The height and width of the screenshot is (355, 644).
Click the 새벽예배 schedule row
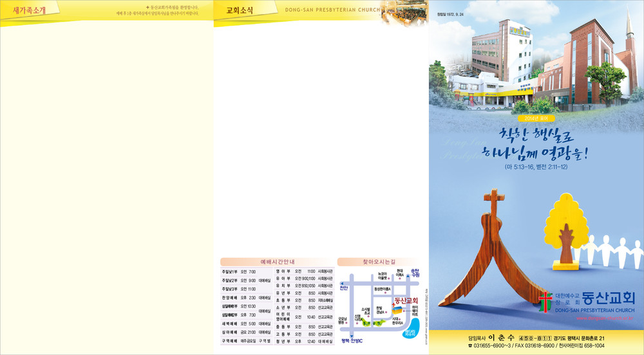tap(245, 323)
